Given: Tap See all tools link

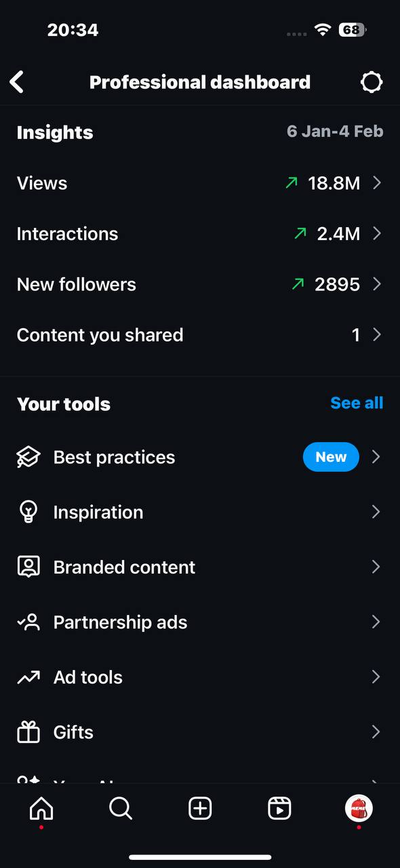Looking at the screenshot, I should [x=357, y=403].
